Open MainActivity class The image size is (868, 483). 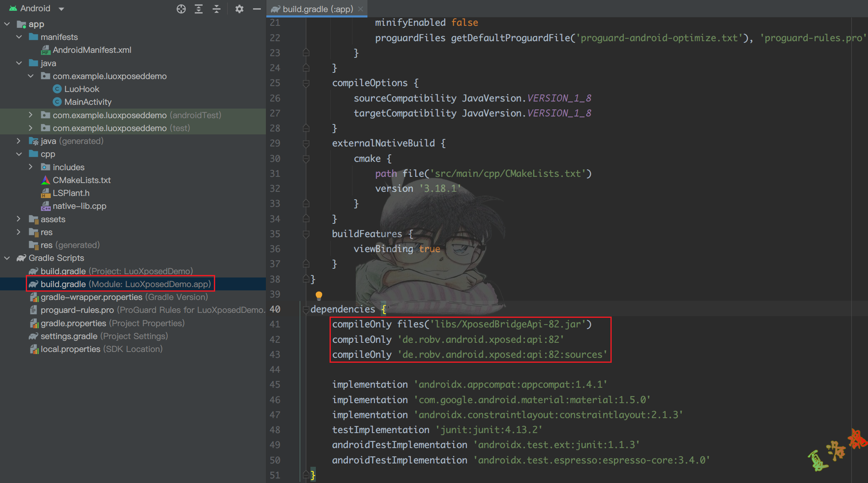(88, 102)
